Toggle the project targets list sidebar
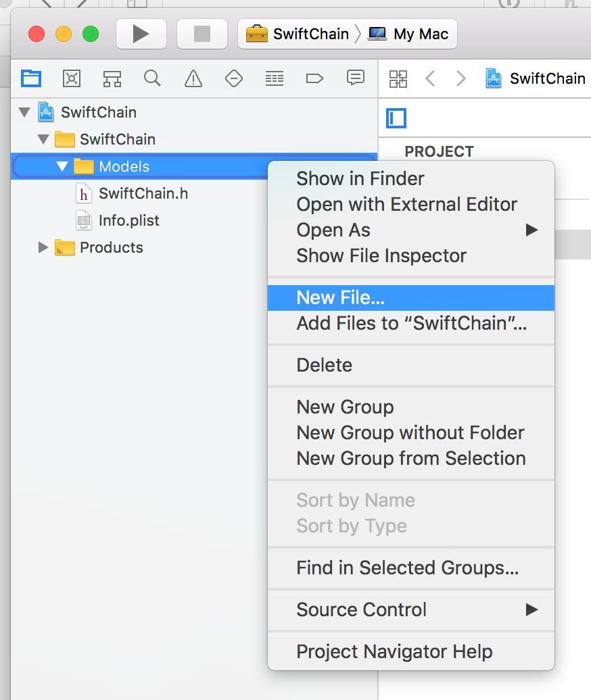The width and height of the screenshot is (591, 700). (396, 118)
